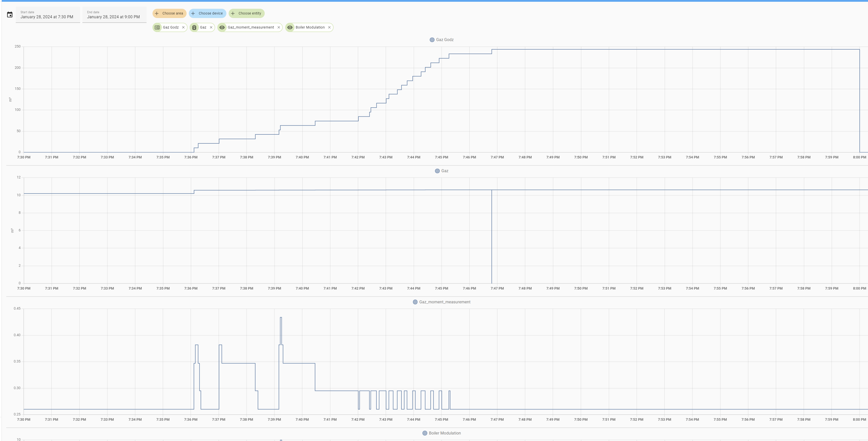The image size is (868, 441).
Task: Open the Choose entity picker
Action: [246, 14]
